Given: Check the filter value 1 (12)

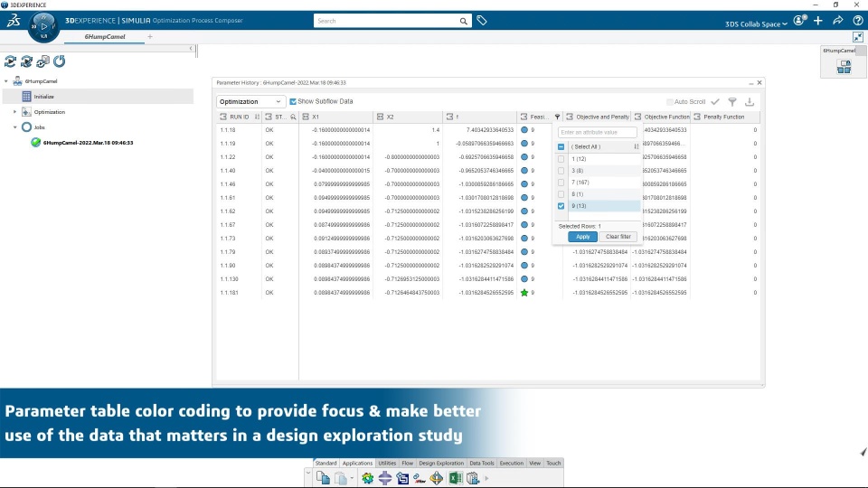Looking at the screenshot, I should (561, 159).
